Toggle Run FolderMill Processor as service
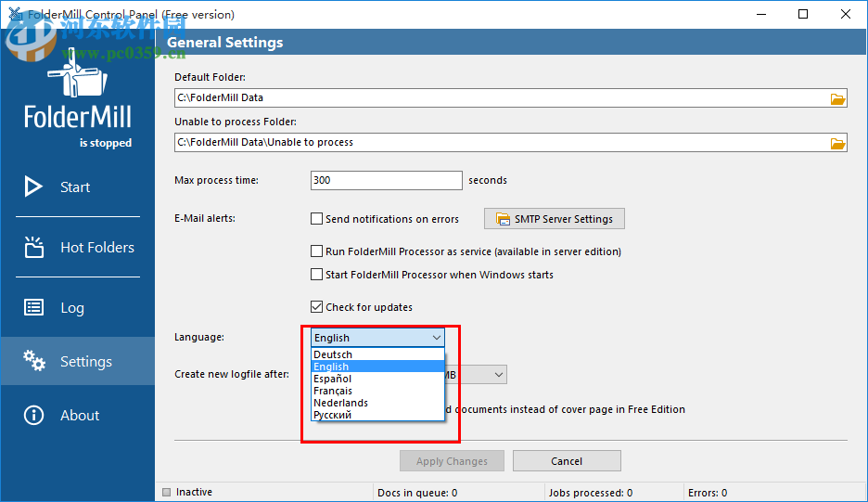The width and height of the screenshot is (868, 502). click(x=316, y=251)
